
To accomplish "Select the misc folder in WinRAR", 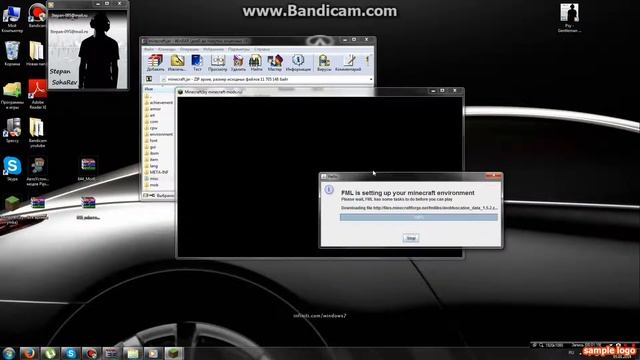I will coord(152,178).
